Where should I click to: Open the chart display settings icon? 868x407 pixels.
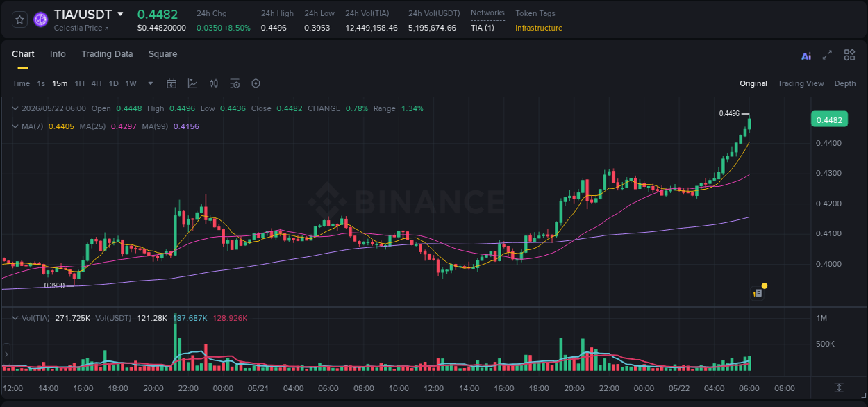[x=235, y=83]
